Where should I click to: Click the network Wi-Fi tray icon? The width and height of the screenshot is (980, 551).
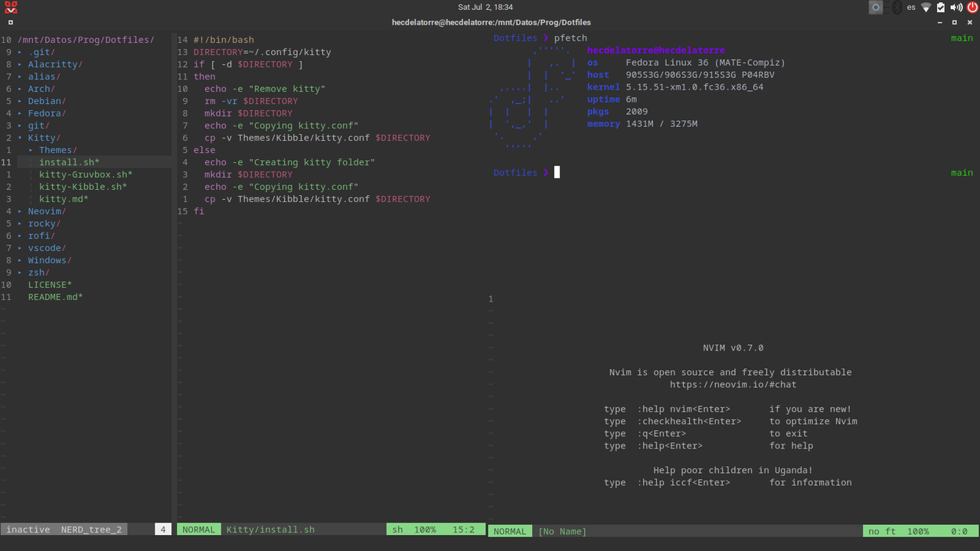coord(926,8)
